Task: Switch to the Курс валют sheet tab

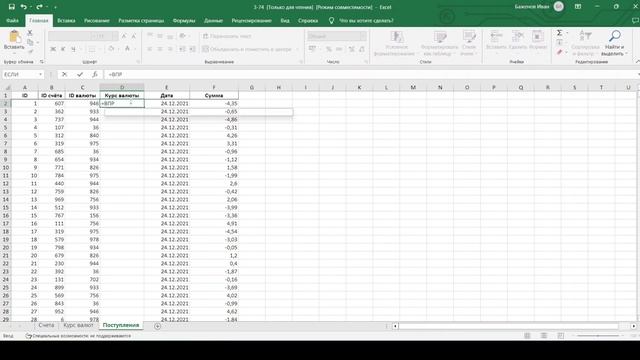Action: click(78, 325)
